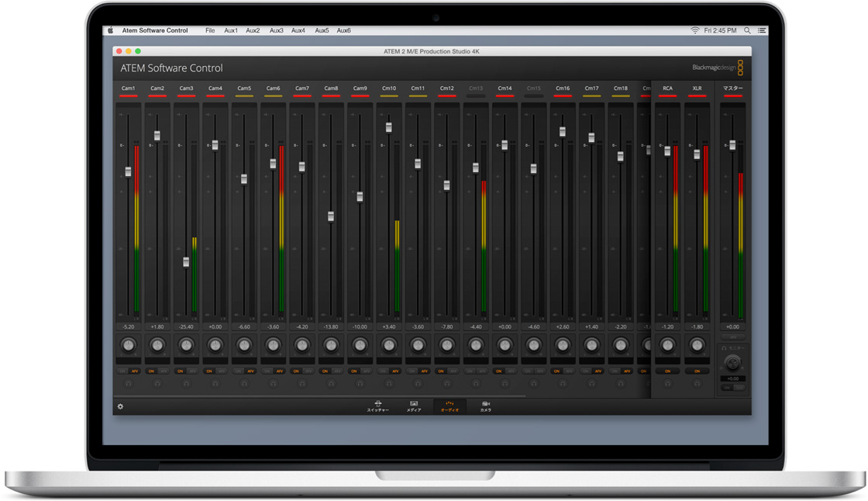Switch Cam7 ON button off

tap(296, 371)
